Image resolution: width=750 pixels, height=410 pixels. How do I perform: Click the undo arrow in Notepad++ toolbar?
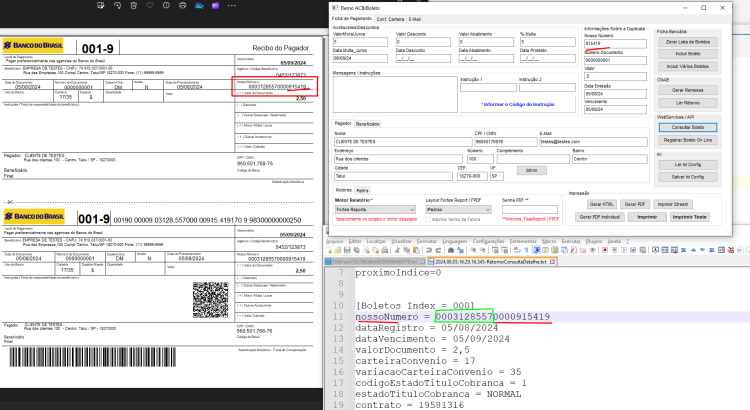[429, 250]
